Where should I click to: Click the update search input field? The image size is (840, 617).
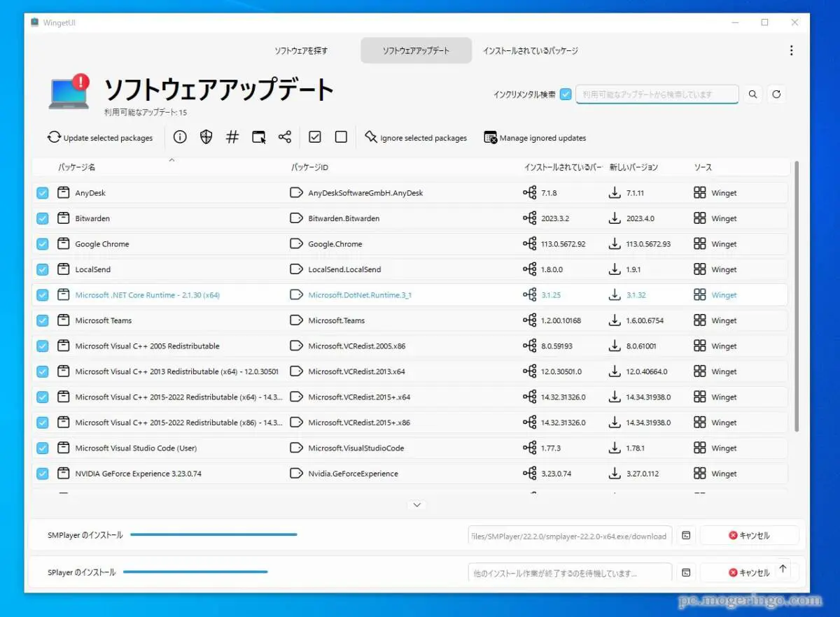pyautogui.click(x=657, y=94)
